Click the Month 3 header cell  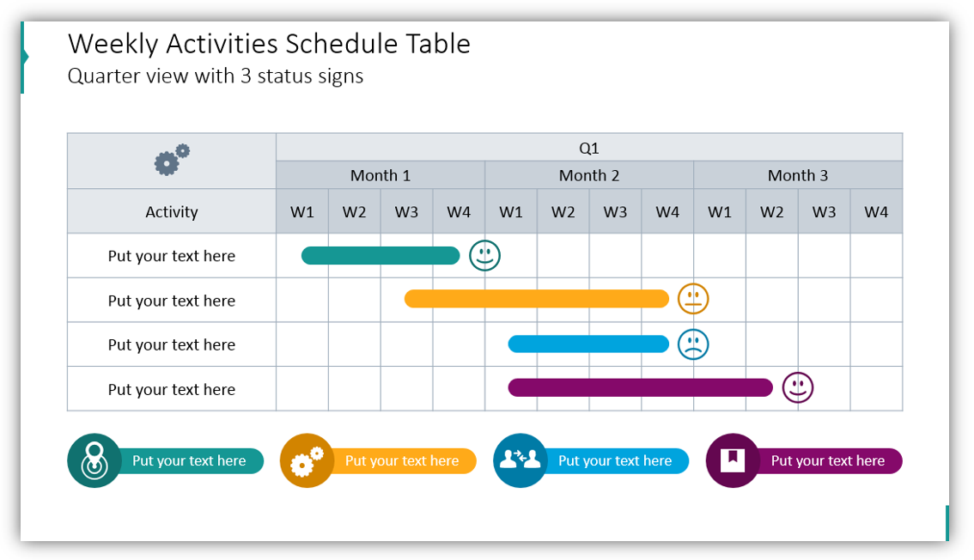pyautogui.click(x=798, y=175)
